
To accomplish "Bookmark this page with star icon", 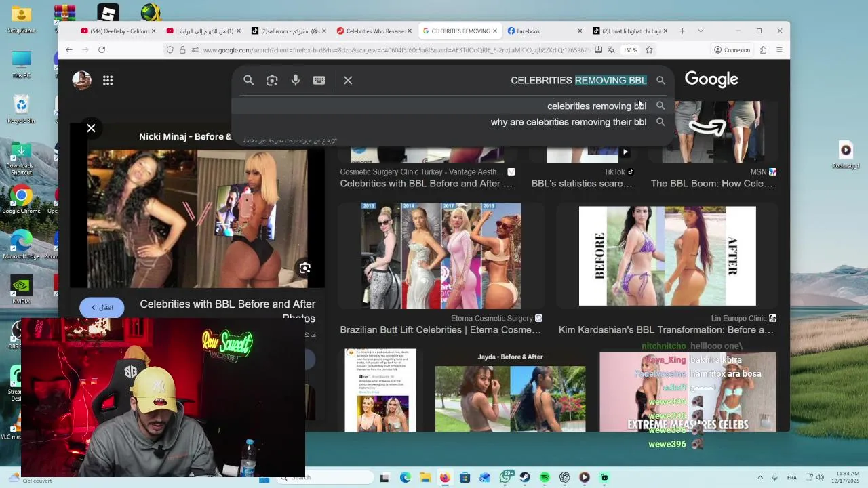I will coord(649,49).
